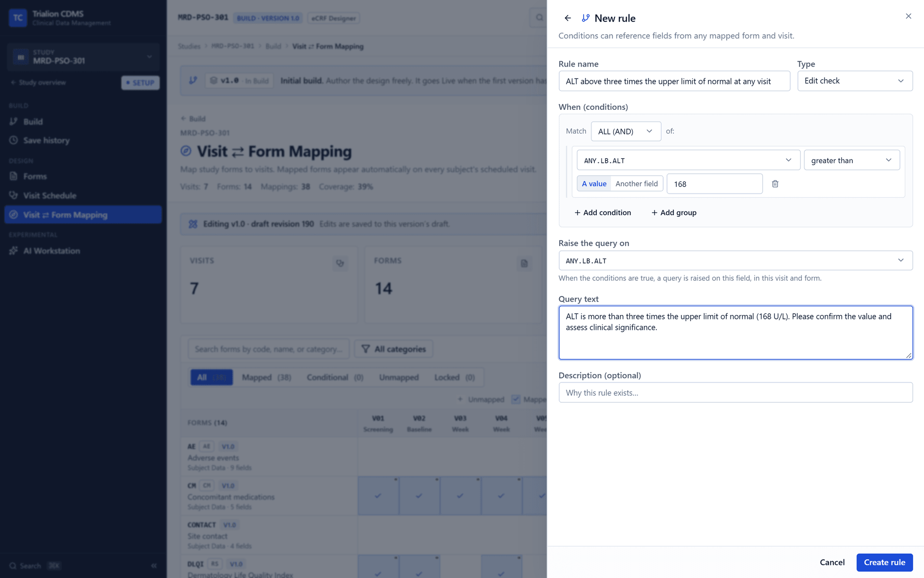
Task: Click the back arrow in New rule panel
Action: tap(568, 18)
